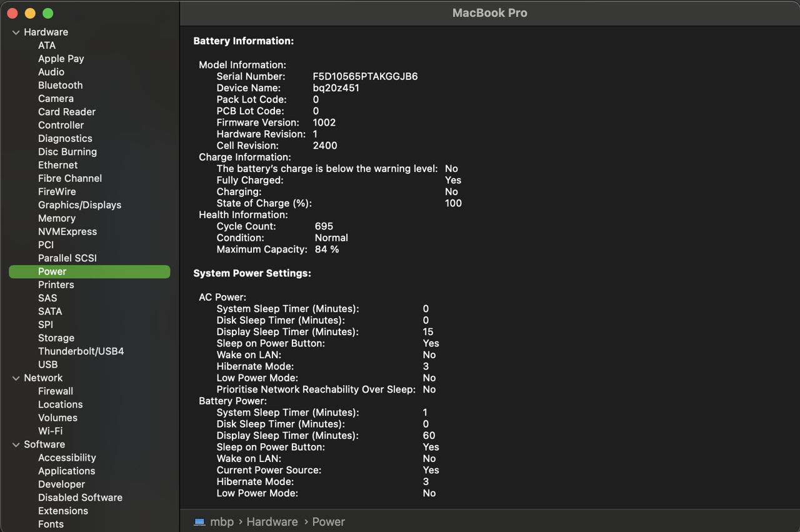Select Accessibility under Software
800x532 pixels.
(x=67, y=458)
